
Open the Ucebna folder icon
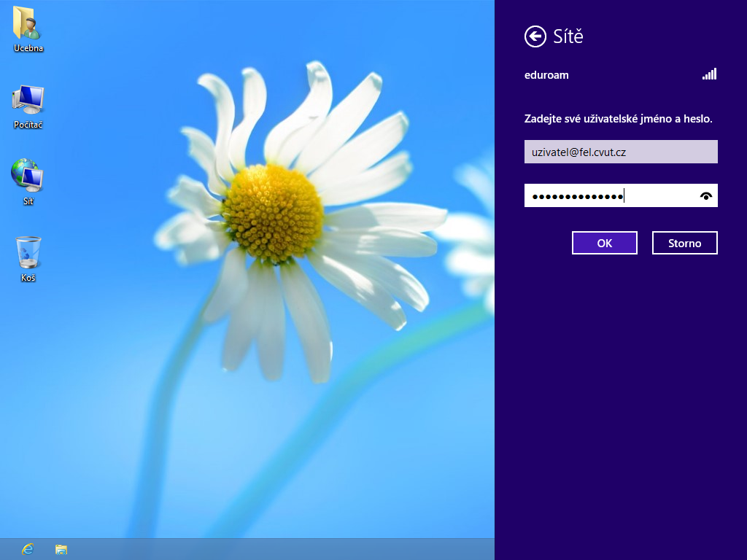point(28,28)
